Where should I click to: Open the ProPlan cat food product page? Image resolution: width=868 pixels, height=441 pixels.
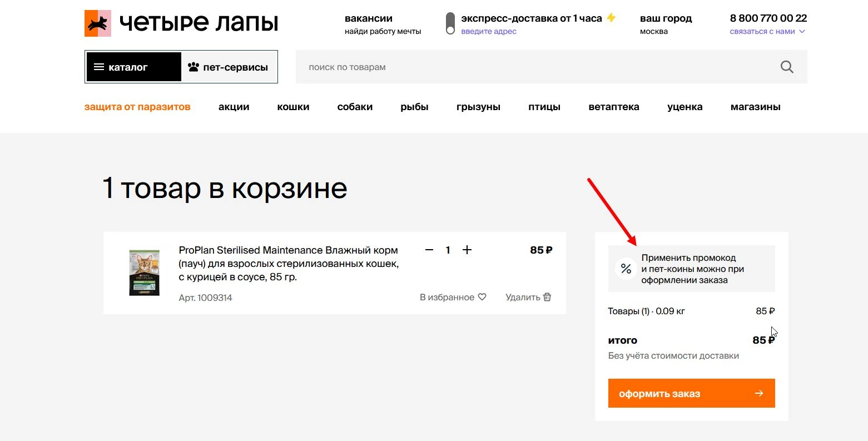[x=288, y=263]
